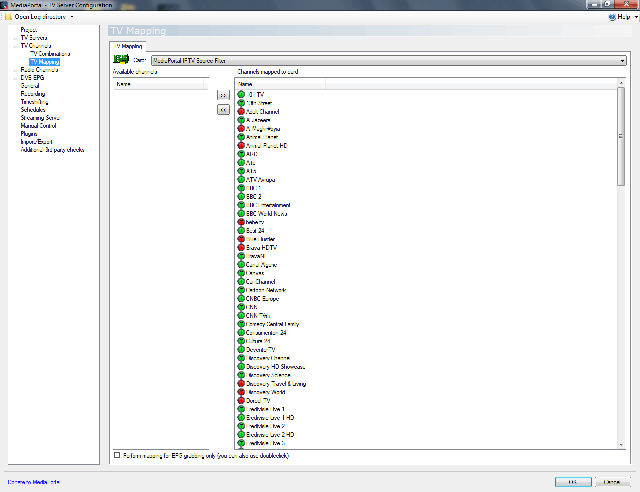Click the green icon beside Animal Planet
This screenshot has width=640, height=492.
[241, 137]
